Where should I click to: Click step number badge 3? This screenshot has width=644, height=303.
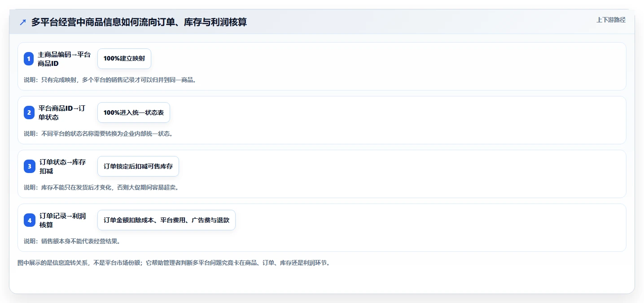pos(29,166)
